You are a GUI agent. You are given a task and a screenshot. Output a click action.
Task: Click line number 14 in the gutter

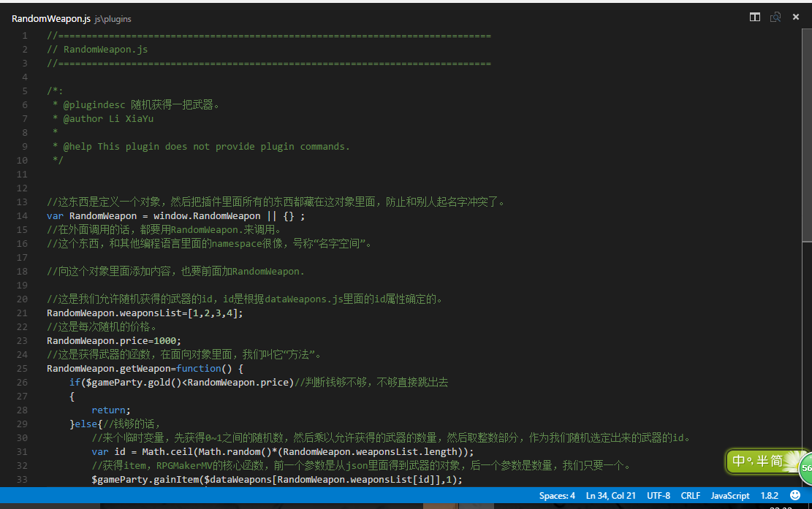coord(22,215)
